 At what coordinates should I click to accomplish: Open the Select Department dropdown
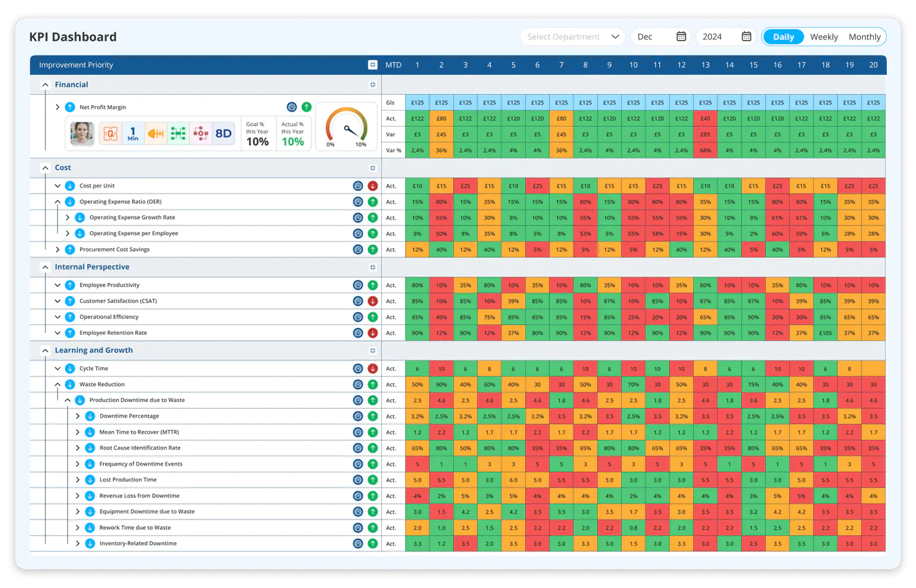572,36
